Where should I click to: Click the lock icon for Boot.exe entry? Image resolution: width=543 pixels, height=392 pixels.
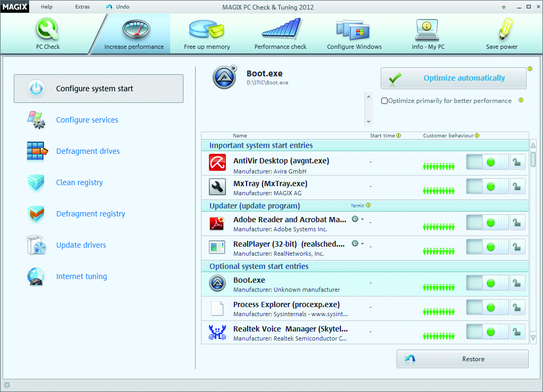(518, 283)
